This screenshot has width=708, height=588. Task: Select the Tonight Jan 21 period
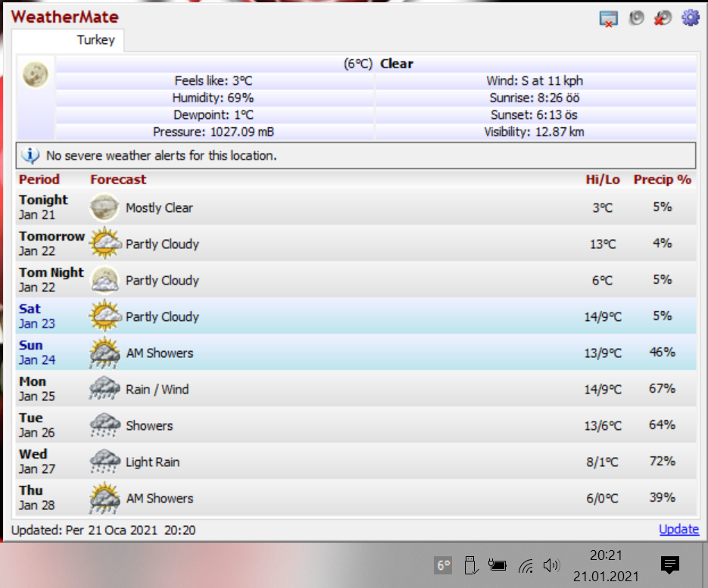coord(43,207)
